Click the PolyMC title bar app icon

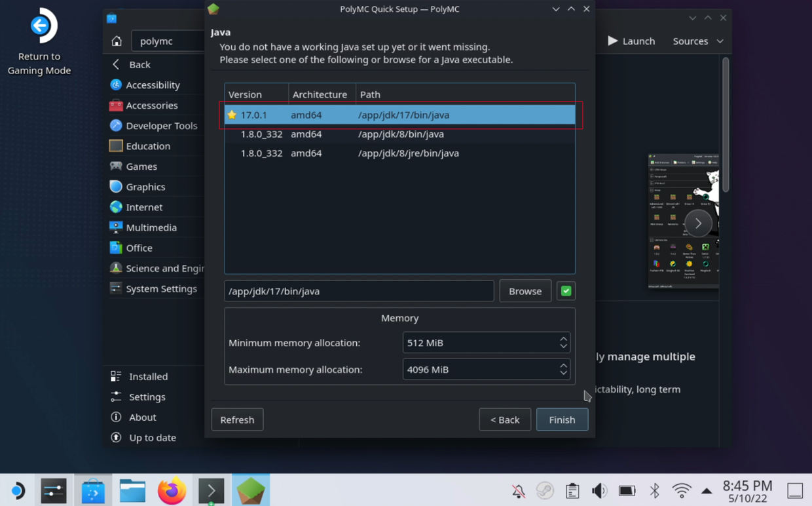213,9
